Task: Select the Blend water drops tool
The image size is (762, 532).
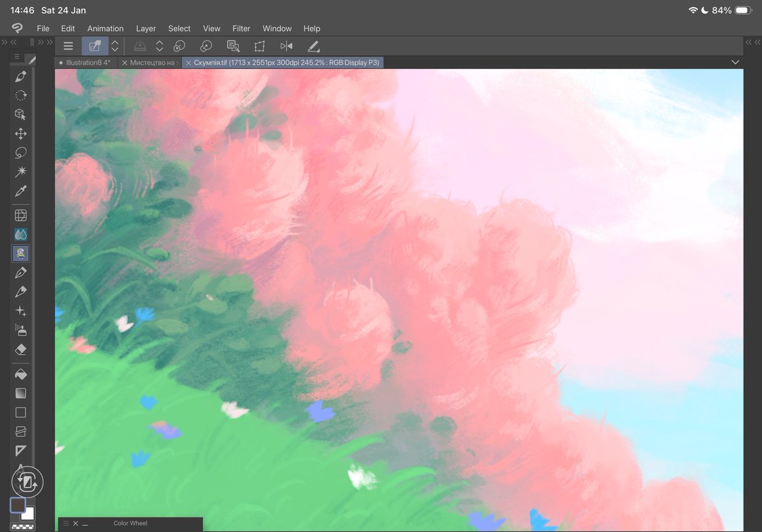Action: [x=20, y=234]
